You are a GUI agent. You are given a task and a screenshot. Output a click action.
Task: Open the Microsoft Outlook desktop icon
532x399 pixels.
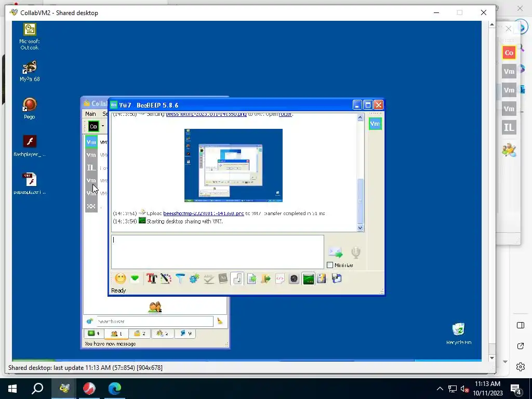pos(30,36)
